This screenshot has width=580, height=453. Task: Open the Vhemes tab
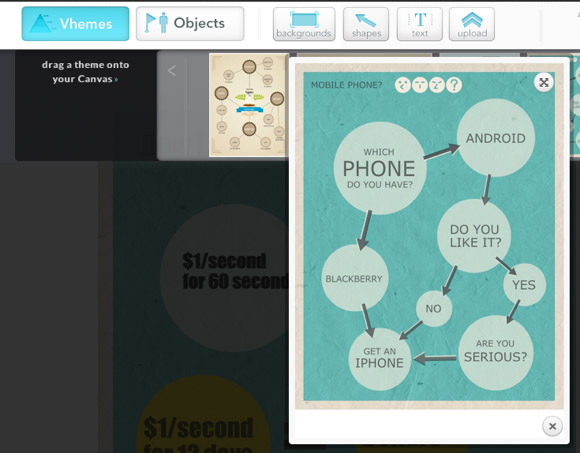(x=75, y=24)
